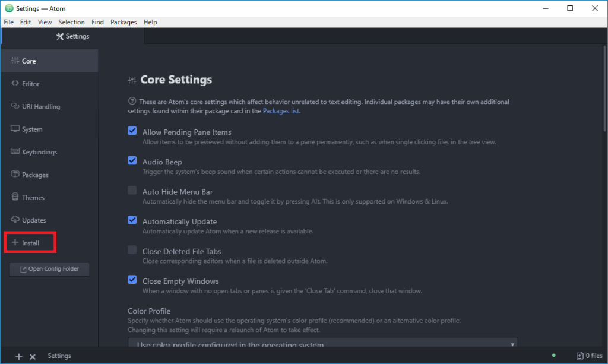This screenshot has width=608, height=364.
Task: Switch to the Settings tab
Action: coord(72,36)
